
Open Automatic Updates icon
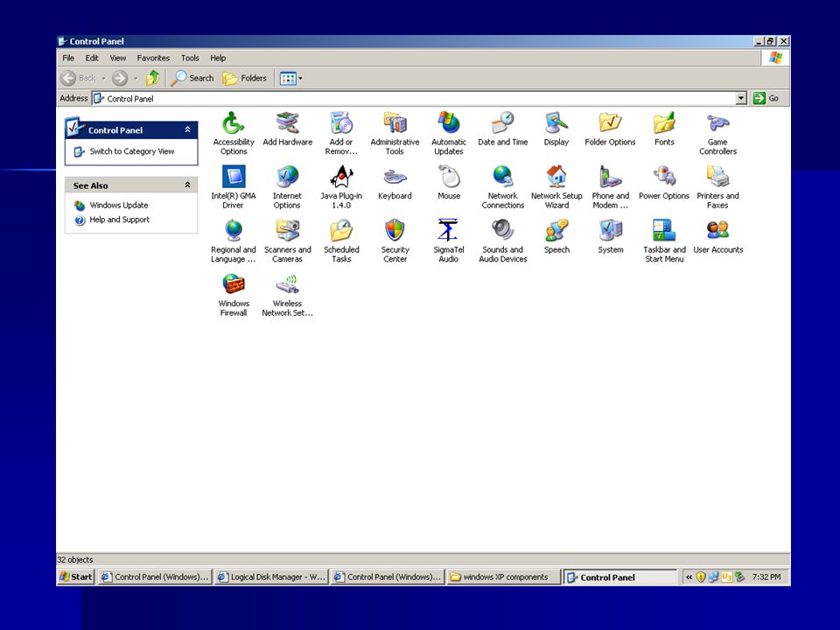(x=449, y=133)
